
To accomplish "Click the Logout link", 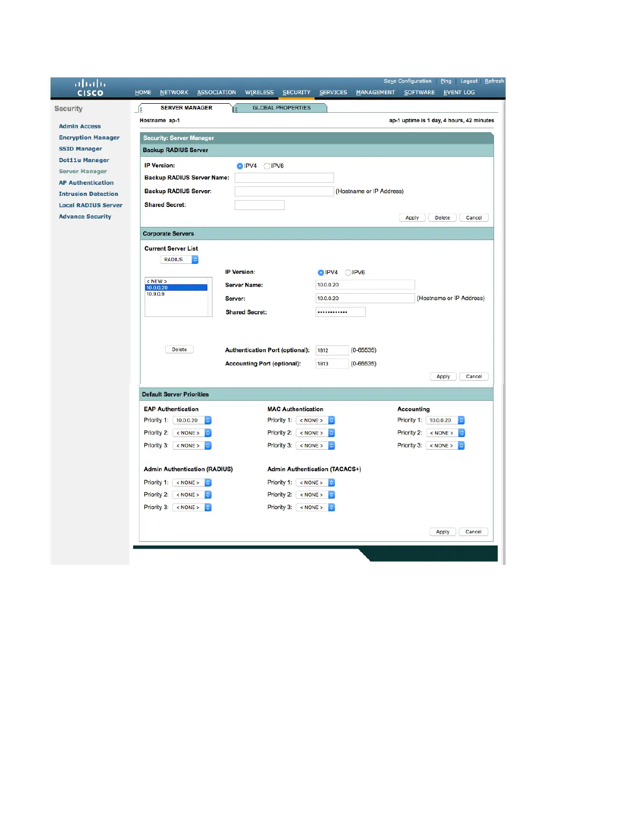I will [x=469, y=81].
